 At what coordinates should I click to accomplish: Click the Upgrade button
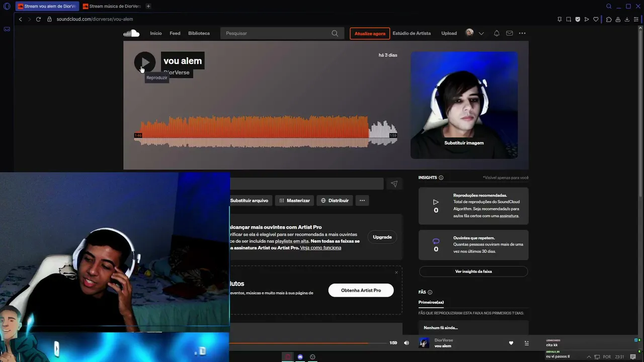[x=382, y=237]
